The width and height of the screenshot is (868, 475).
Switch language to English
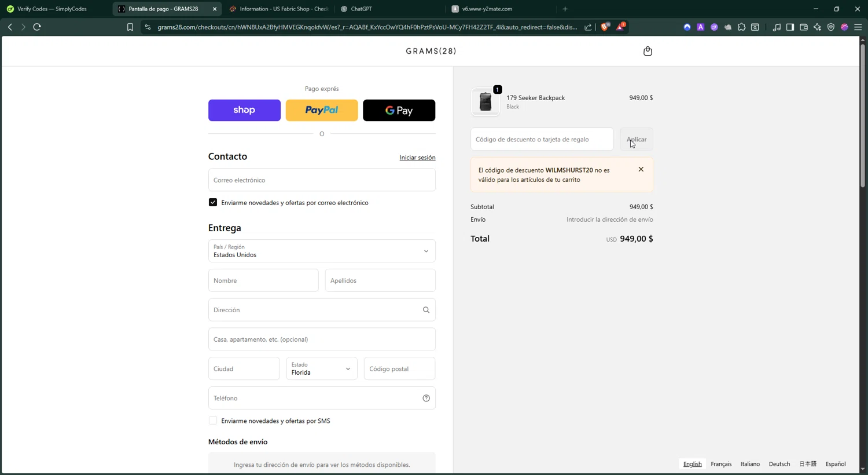coord(692,464)
